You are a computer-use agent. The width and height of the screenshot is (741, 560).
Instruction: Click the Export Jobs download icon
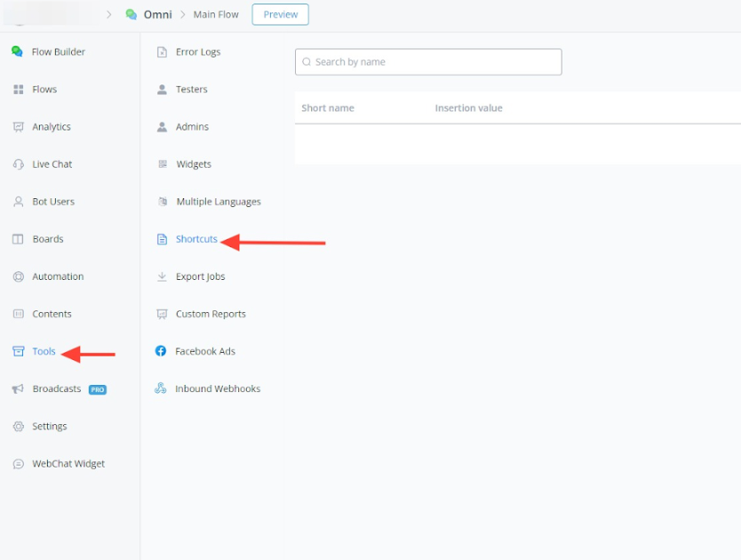tap(162, 276)
